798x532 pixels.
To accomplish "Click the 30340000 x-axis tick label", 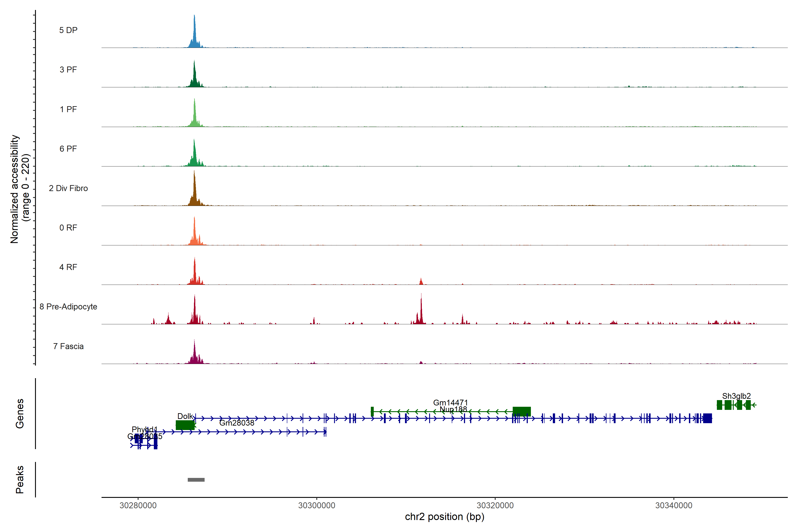I will (x=673, y=506).
